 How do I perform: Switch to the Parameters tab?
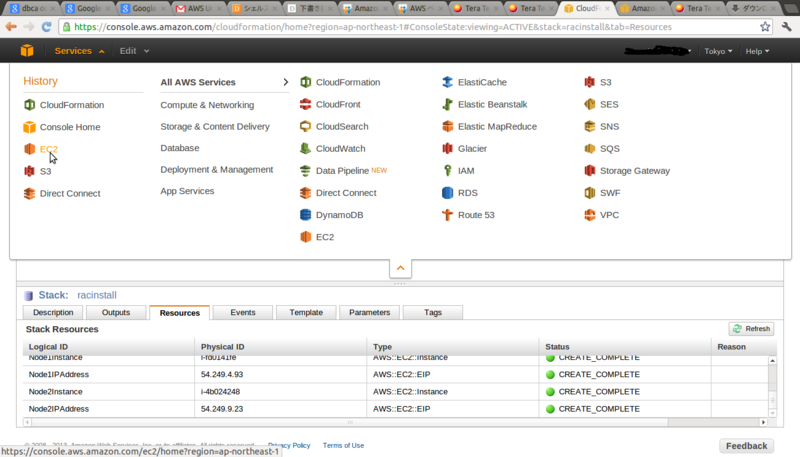pos(369,312)
